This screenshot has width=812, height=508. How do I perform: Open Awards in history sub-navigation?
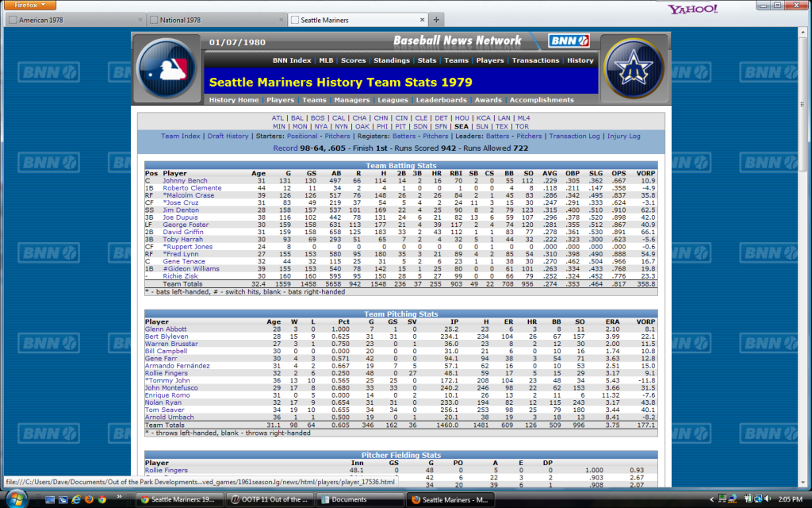coord(488,100)
